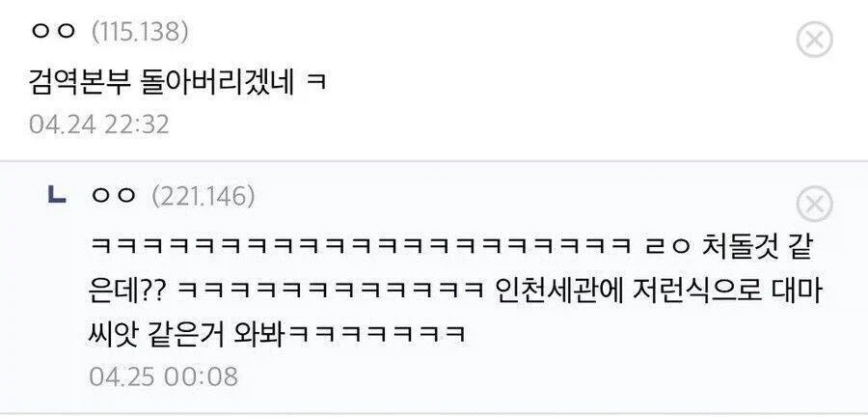
Task: Click the phrase ㄹㅇ 처돌것 같
Action: click(730, 247)
